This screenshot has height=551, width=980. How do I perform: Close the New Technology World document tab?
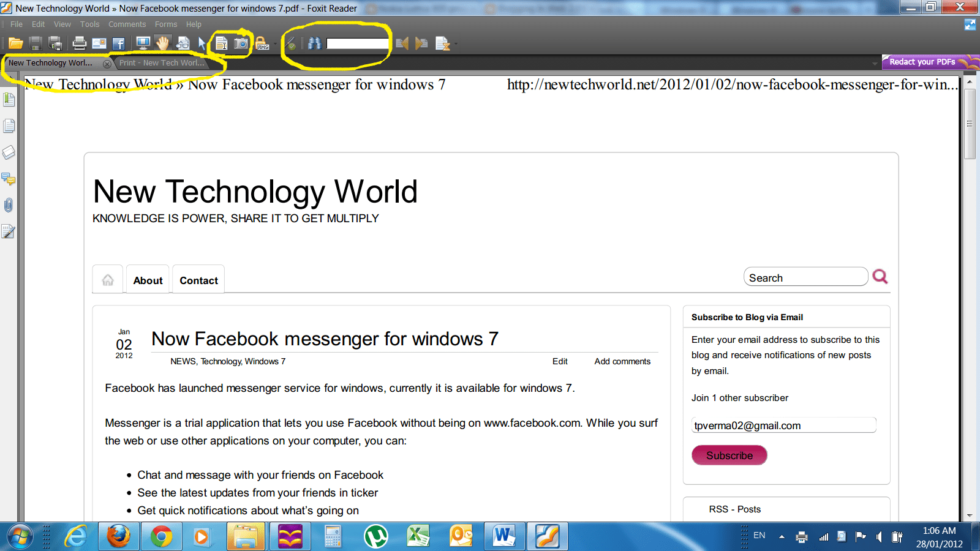point(107,64)
